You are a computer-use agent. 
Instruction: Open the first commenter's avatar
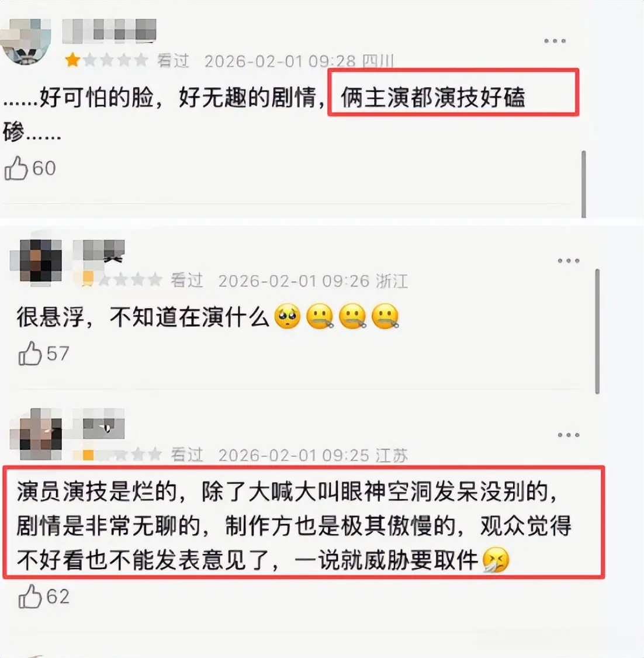25,41
